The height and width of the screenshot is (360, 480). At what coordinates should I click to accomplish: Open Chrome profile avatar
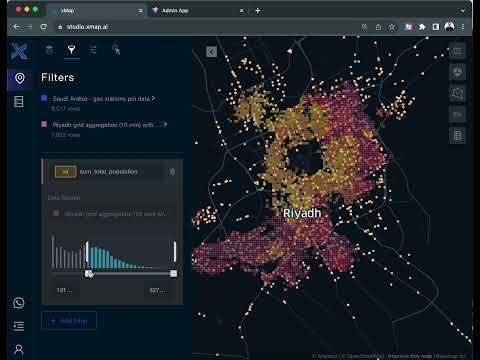click(449, 27)
